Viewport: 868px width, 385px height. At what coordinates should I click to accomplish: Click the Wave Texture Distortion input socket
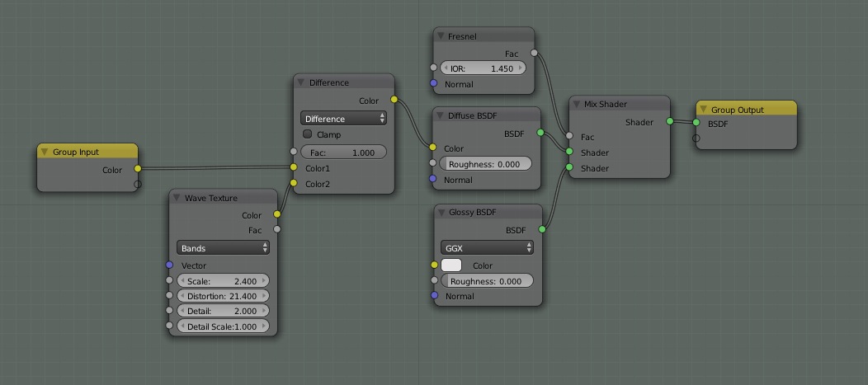[169, 295]
